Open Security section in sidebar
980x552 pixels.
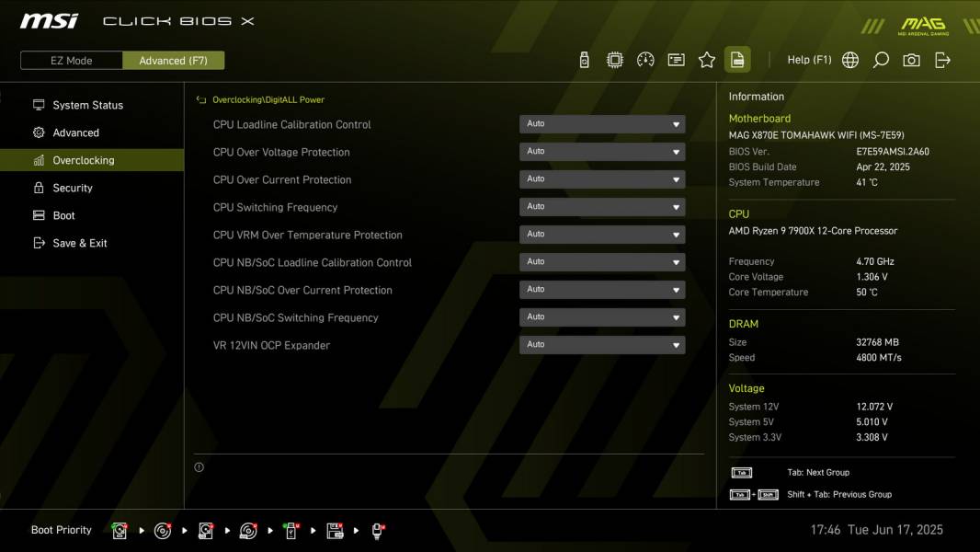(92, 188)
